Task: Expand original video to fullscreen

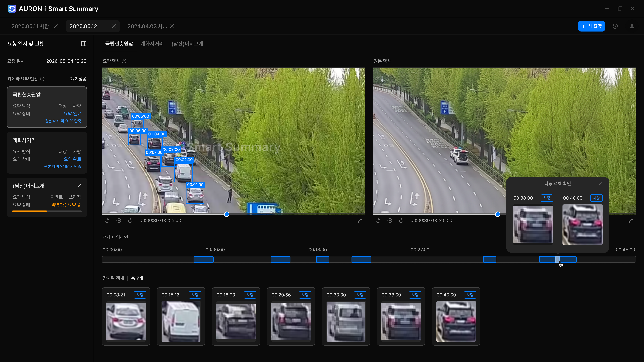Action: (x=630, y=221)
